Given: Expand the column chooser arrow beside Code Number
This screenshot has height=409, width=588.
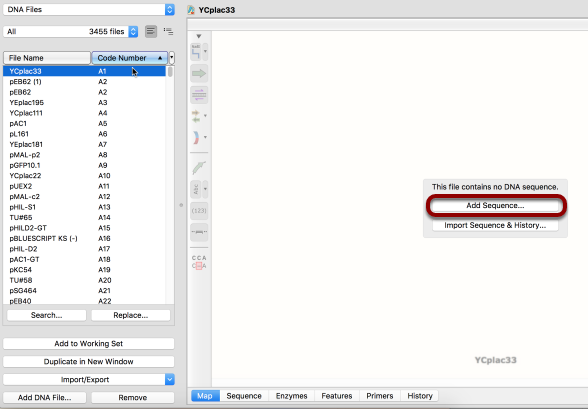Looking at the screenshot, I should [172, 58].
